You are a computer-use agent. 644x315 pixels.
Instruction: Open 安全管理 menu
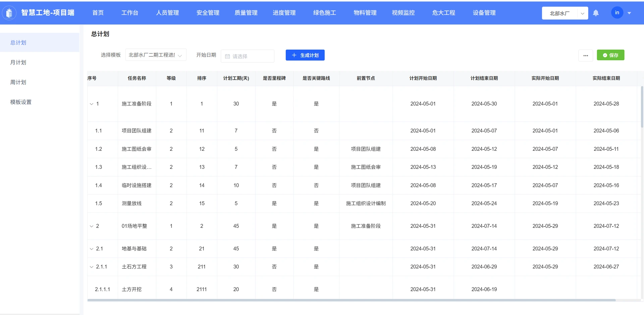coord(208,13)
